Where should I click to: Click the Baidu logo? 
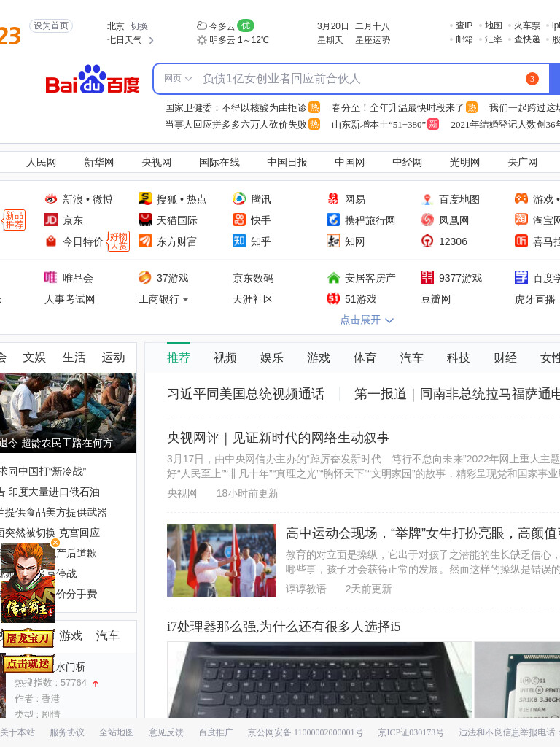click(x=93, y=80)
